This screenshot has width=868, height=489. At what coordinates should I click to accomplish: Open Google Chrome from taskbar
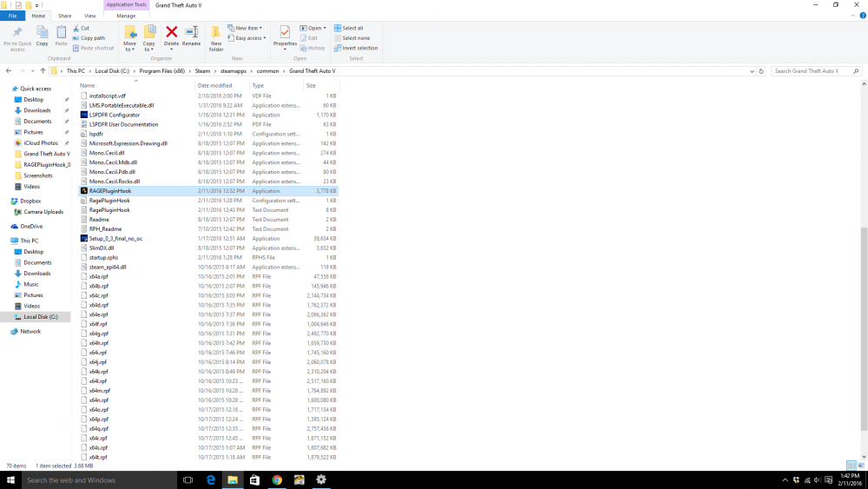click(x=277, y=480)
